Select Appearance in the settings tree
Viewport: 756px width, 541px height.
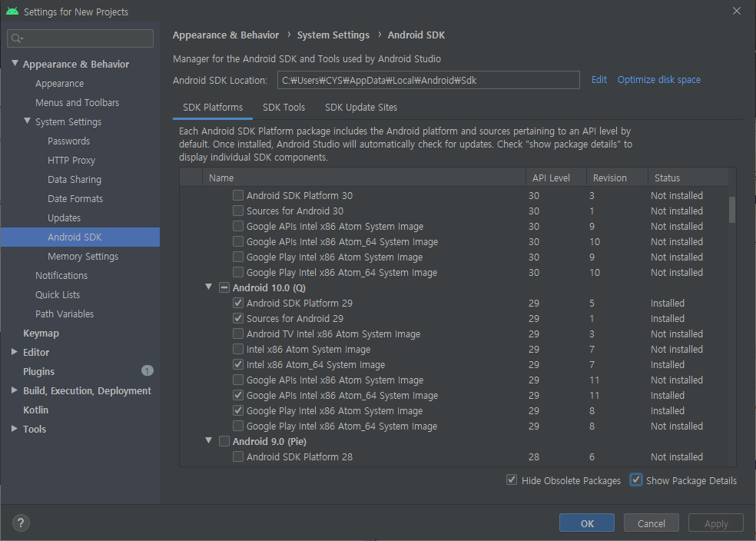click(x=59, y=84)
